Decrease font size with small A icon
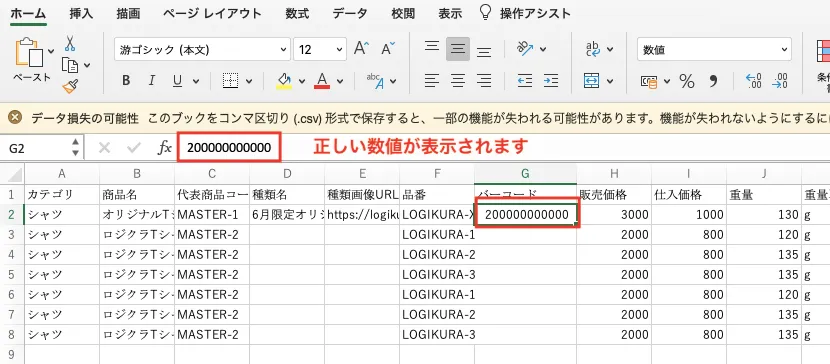Screen dimensions: 830x364 coord(388,49)
